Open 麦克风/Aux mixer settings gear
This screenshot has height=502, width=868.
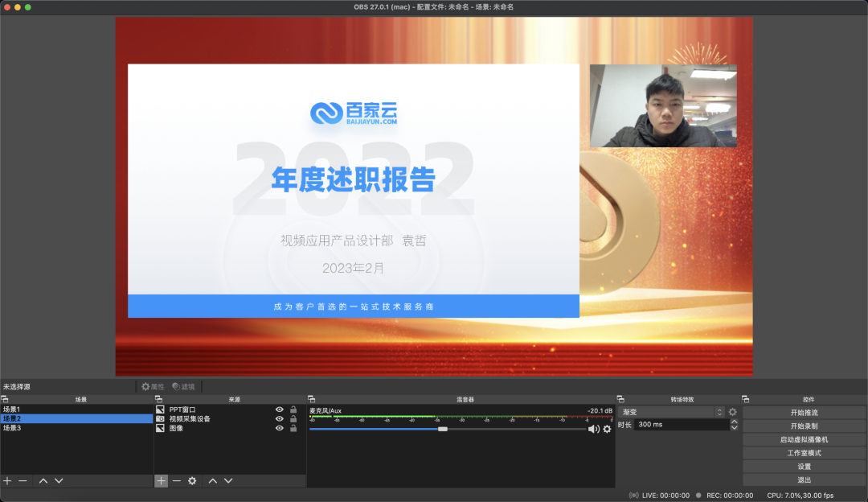[x=607, y=429]
